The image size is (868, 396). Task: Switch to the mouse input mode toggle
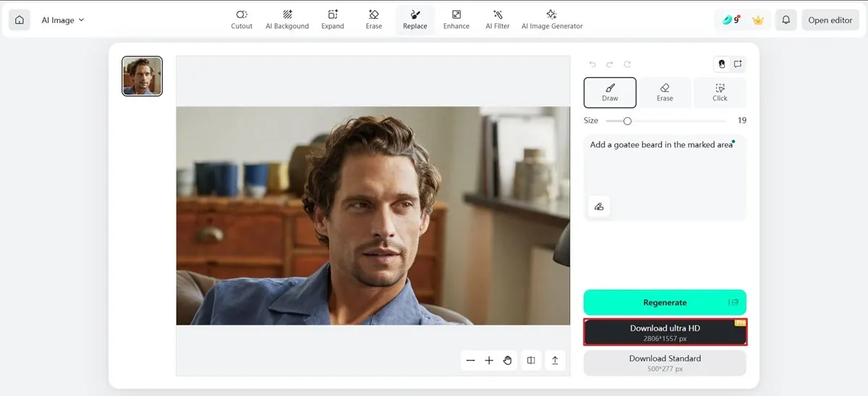[721, 64]
